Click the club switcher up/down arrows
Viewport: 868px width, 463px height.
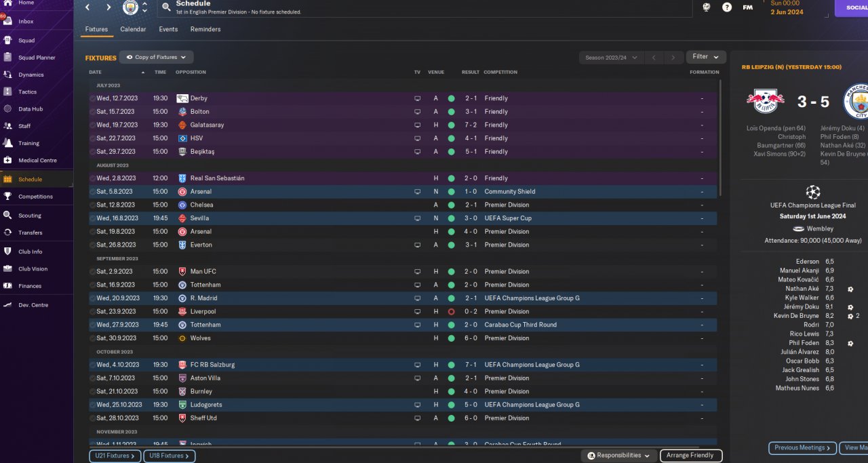click(144, 7)
